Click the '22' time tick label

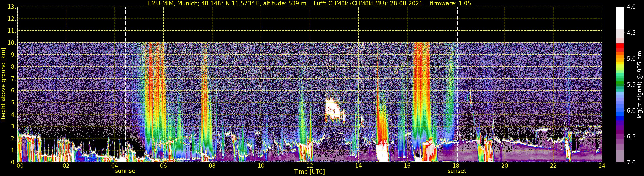point(553,166)
